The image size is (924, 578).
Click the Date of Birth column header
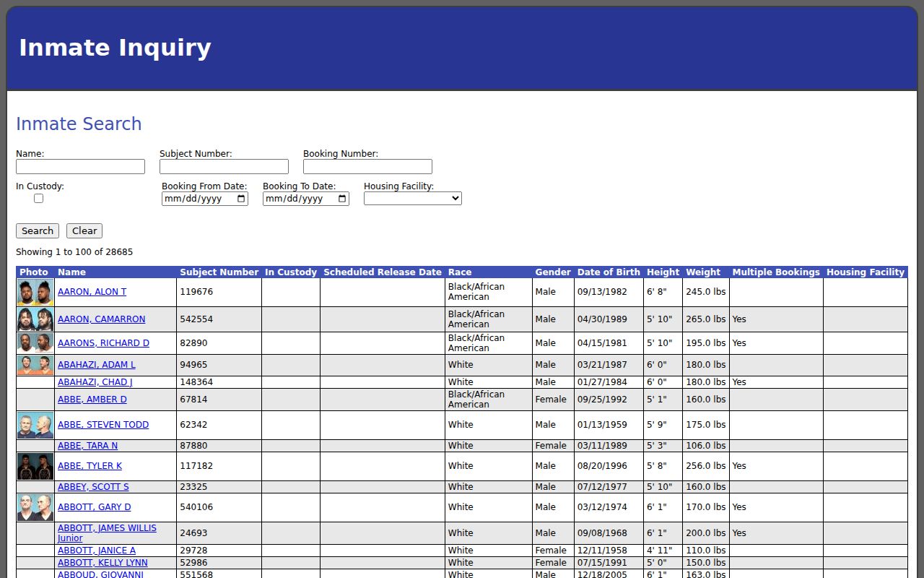[x=609, y=272]
